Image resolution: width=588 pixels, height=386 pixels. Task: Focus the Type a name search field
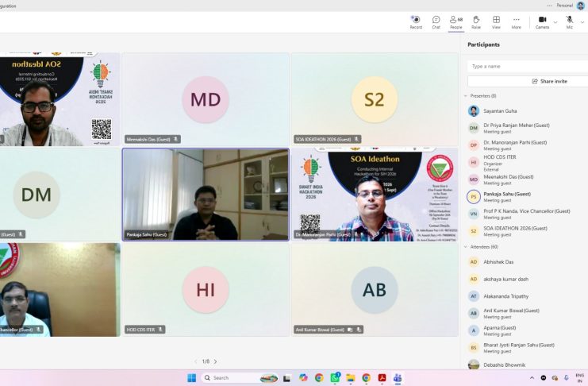point(528,67)
